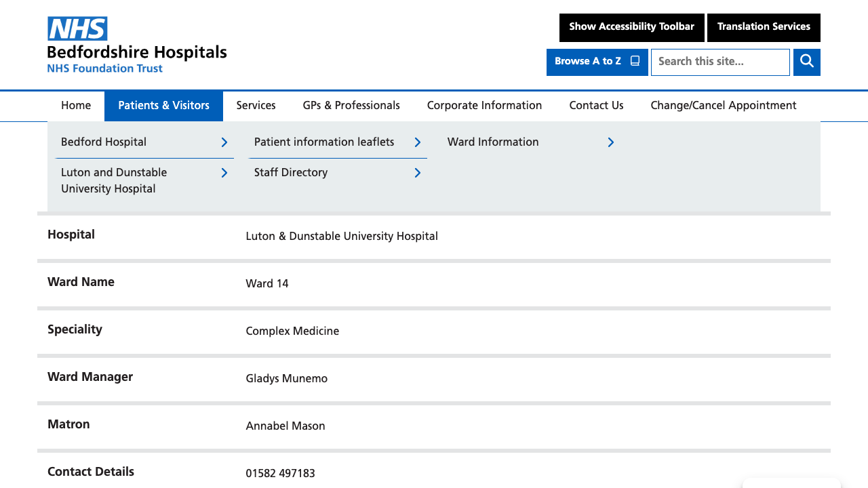The width and height of the screenshot is (868, 488).
Task: Click the magnifying glass search button
Action: [x=806, y=62]
